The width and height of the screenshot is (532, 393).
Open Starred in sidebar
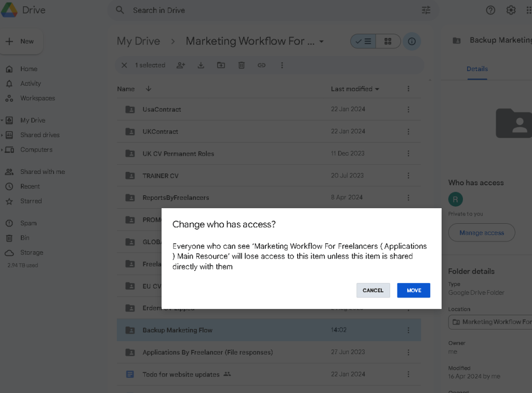(31, 201)
